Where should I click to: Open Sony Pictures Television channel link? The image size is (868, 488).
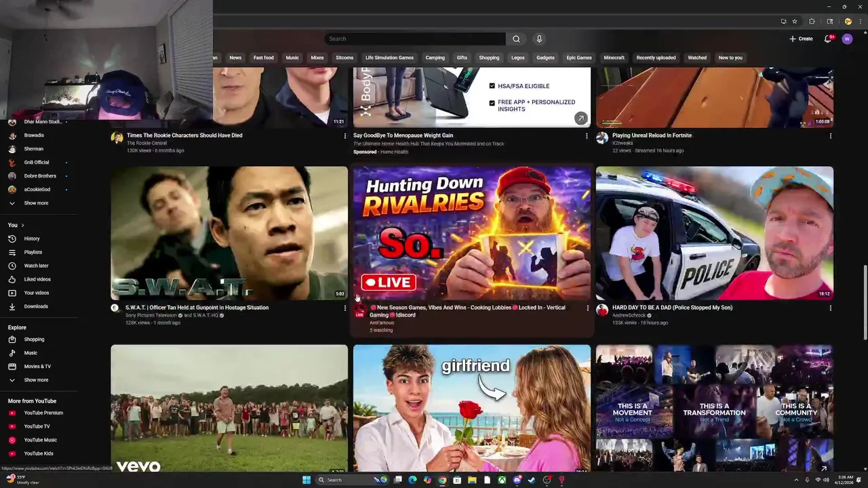click(151, 315)
